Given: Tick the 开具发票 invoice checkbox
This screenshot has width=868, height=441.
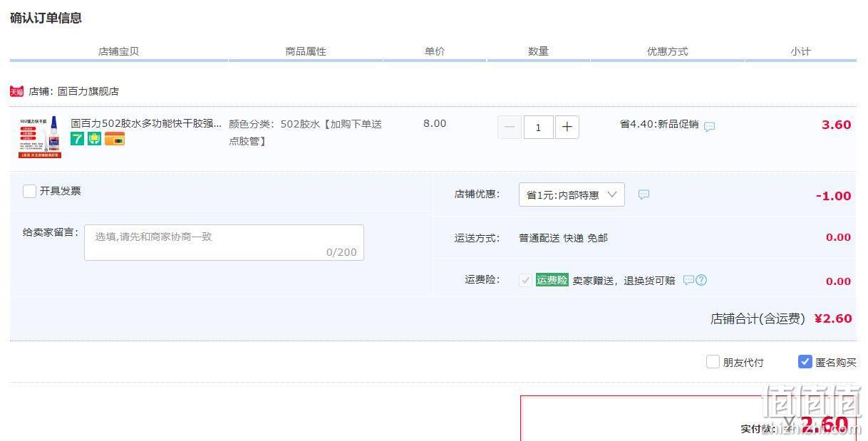Looking at the screenshot, I should pyautogui.click(x=29, y=191).
